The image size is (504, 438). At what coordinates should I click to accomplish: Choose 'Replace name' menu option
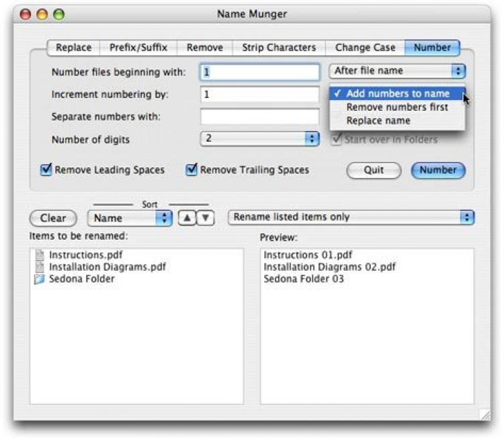[x=397, y=120]
